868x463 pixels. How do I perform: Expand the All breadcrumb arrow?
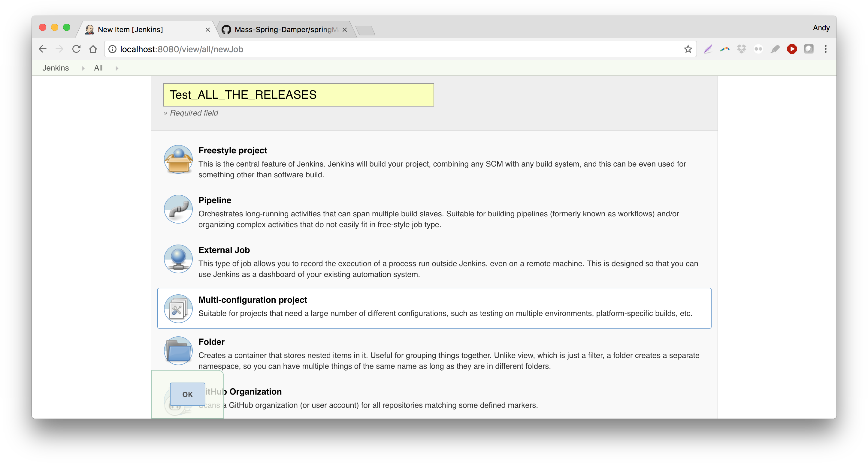tap(117, 68)
